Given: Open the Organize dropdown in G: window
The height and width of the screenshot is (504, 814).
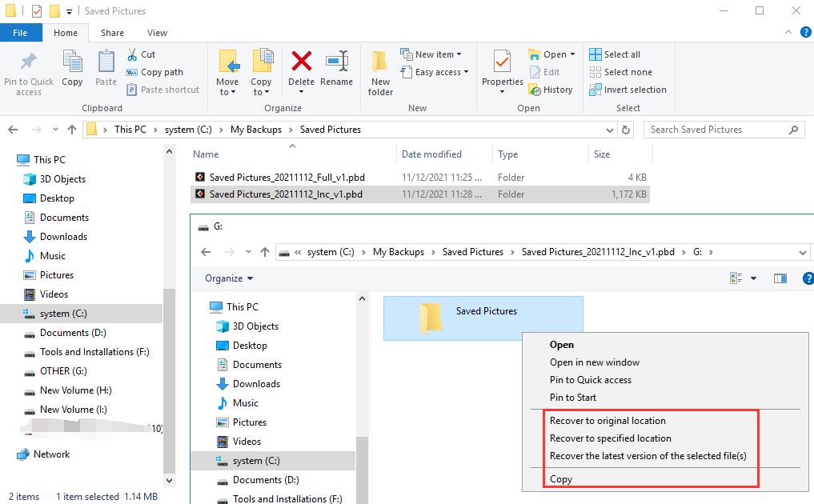Looking at the screenshot, I should 229,278.
